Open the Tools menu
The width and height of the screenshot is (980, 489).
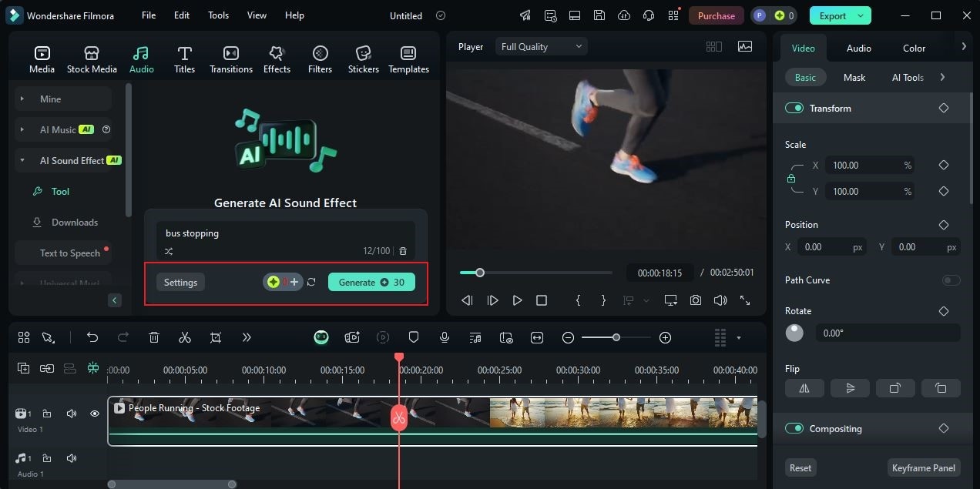pos(218,15)
